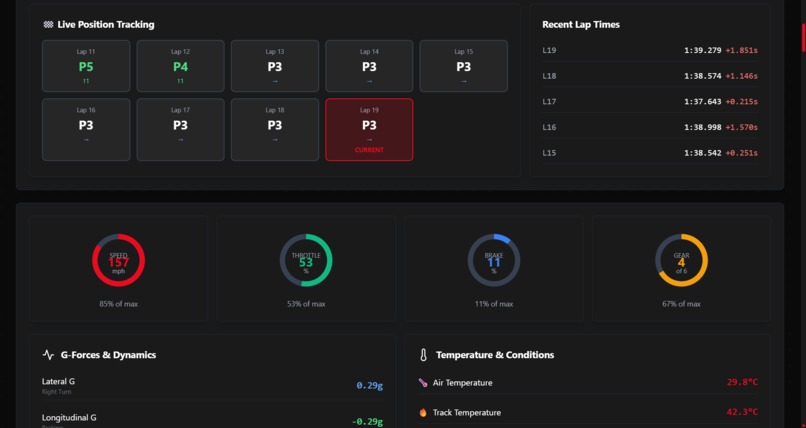Image resolution: width=806 pixels, height=428 pixels.
Task: Click the Longitudinal G label
Action: coord(69,418)
